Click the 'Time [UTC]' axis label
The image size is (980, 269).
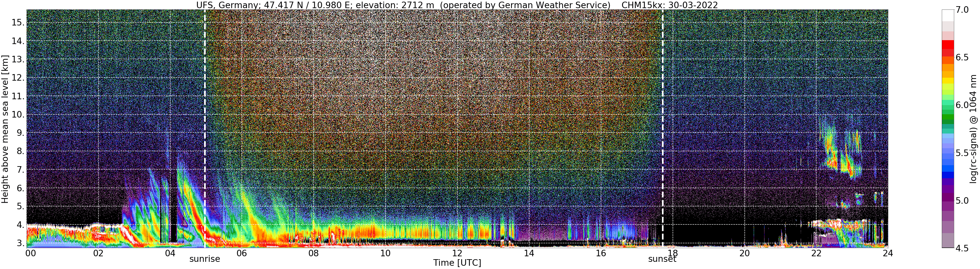tap(457, 263)
